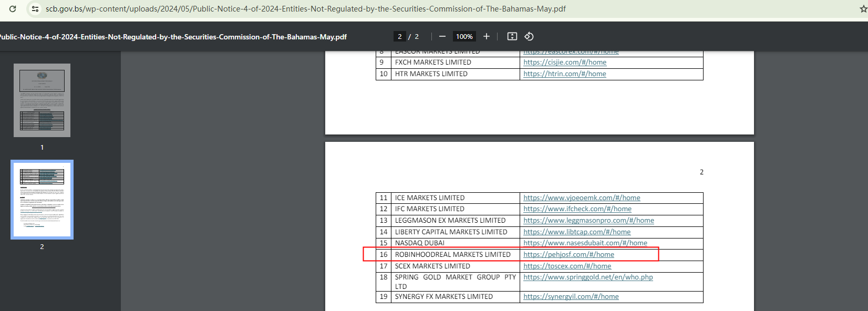Select the 100% zoom level field
This screenshot has height=311, width=868.
coord(464,36)
